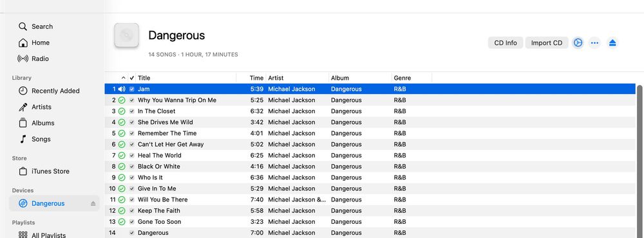Click imported checkmark icon on track 3

(122, 111)
